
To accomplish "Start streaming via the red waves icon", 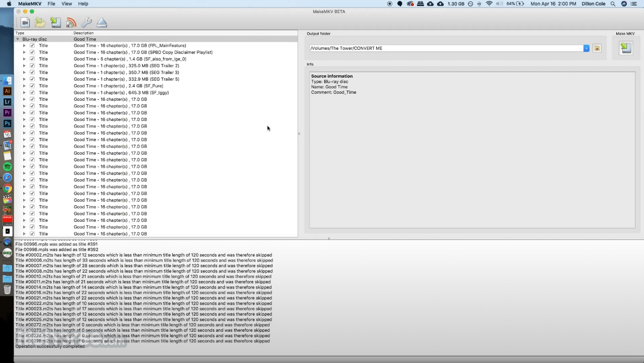I will pyautogui.click(x=71, y=22).
